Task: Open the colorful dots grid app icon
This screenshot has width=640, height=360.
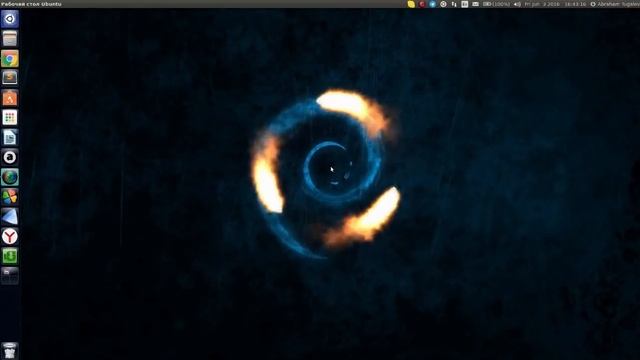Action: (x=9, y=118)
